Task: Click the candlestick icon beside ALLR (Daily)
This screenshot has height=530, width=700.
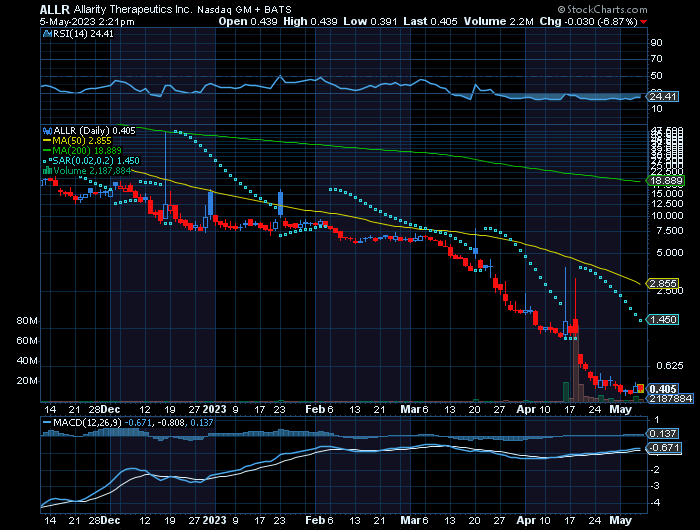Action: 47,131
